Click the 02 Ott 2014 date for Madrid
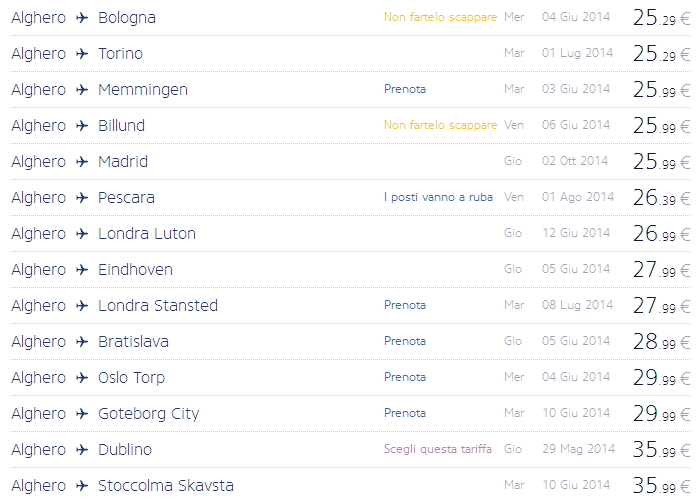 (574, 162)
